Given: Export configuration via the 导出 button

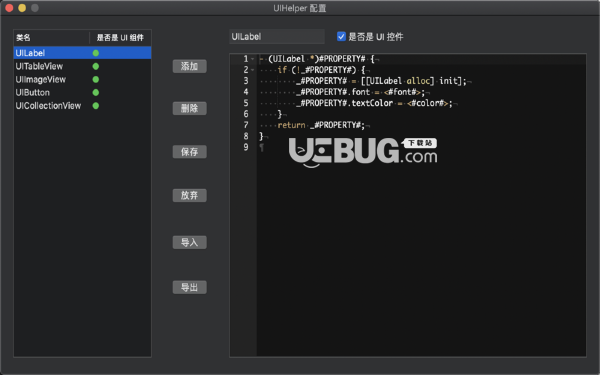Looking at the screenshot, I should (x=189, y=287).
